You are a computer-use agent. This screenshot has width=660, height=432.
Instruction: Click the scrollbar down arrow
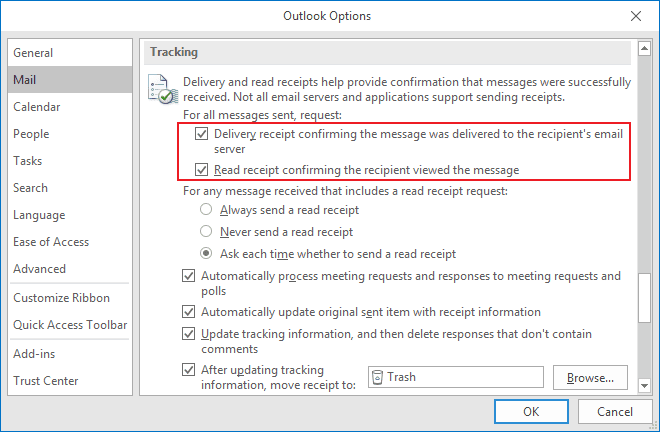click(x=644, y=385)
